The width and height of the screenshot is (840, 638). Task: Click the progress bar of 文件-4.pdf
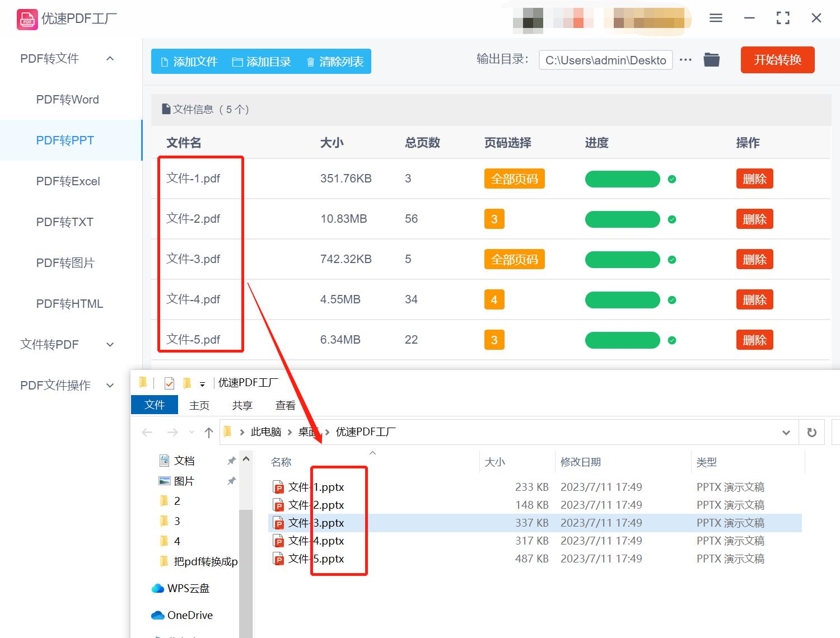pyautogui.click(x=622, y=299)
